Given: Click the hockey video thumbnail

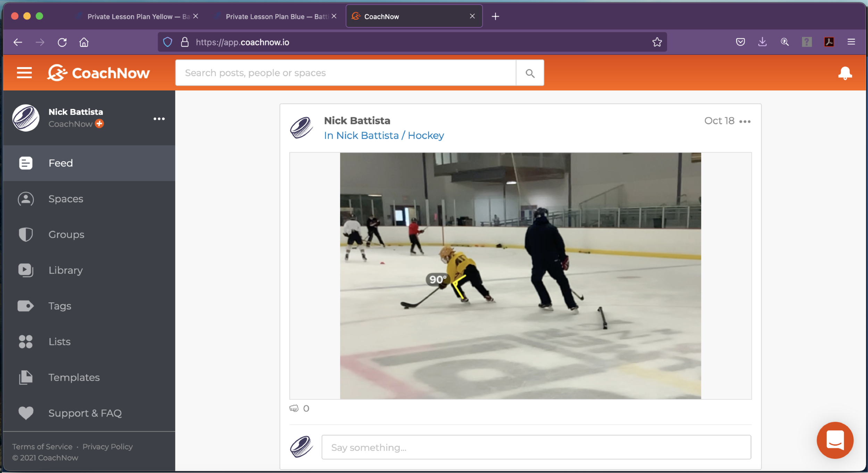Looking at the screenshot, I should [x=520, y=276].
